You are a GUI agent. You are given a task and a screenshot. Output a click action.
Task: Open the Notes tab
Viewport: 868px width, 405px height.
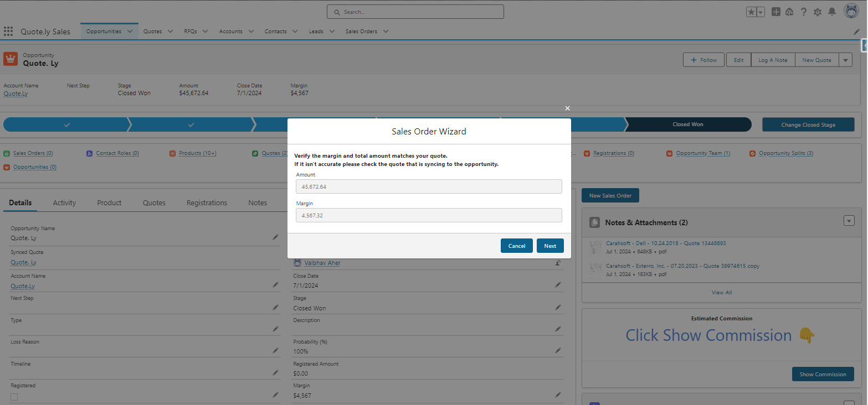click(x=258, y=203)
